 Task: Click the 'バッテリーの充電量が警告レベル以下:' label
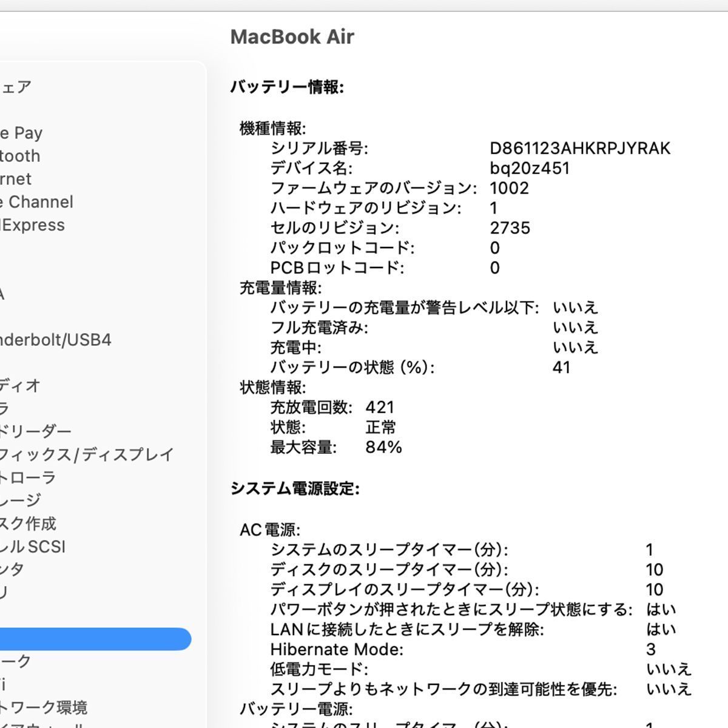(x=405, y=308)
